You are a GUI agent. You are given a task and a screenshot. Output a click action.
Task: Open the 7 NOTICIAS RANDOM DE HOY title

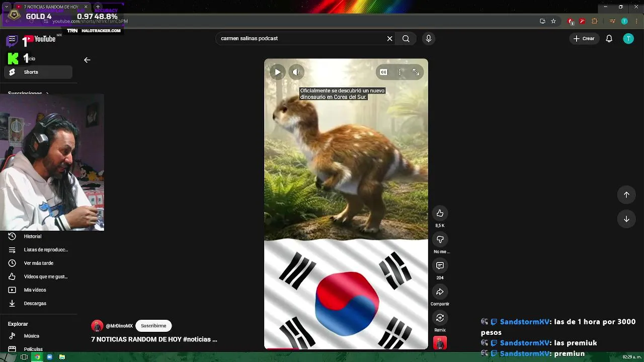154,339
